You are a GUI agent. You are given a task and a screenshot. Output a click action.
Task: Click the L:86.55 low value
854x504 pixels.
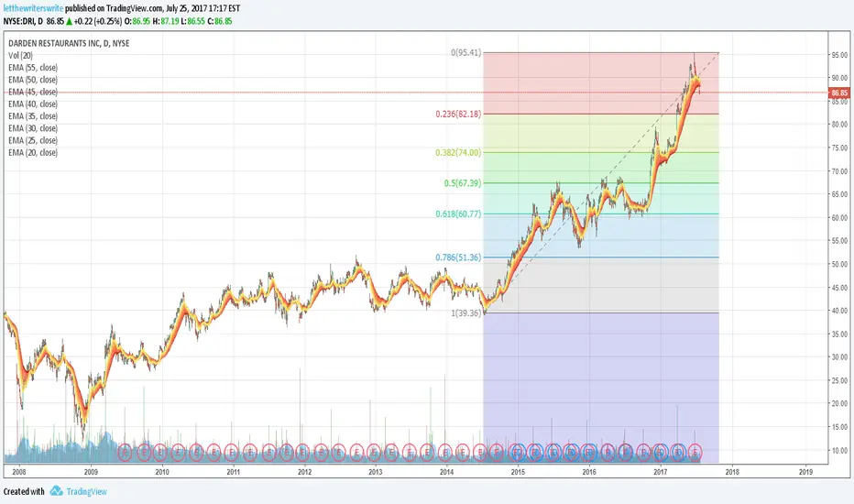(x=192, y=21)
